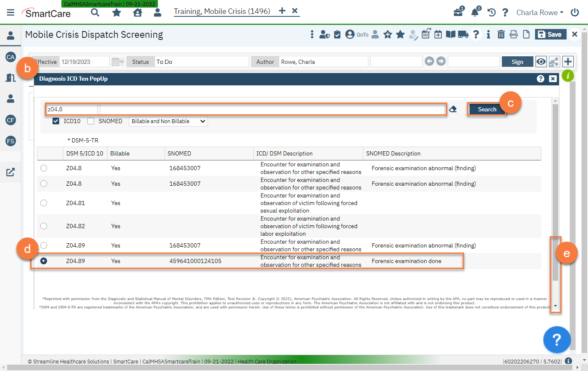Open the Billable and Non Billable dropdown

click(x=168, y=121)
